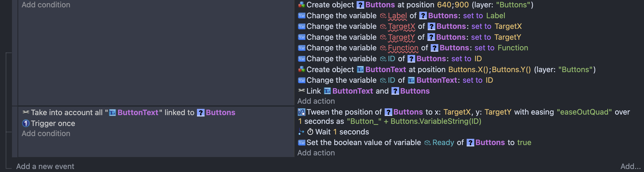
Task: Add action below the Link action
Action: pyautogui.click(x=316, y=101)
